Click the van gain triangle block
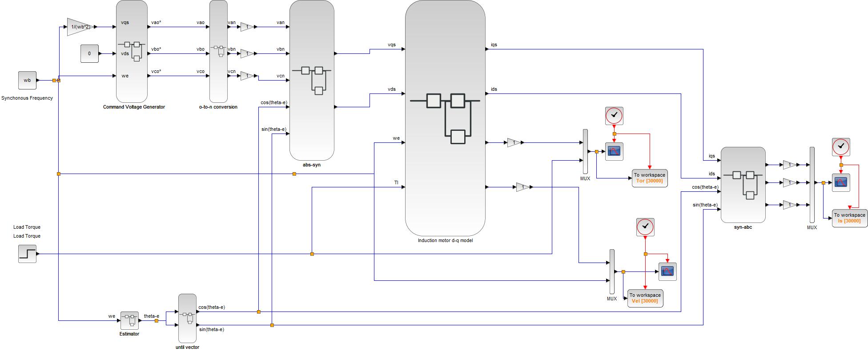The width and height of the screenshot is (868, 352). [x=247, y=27]
